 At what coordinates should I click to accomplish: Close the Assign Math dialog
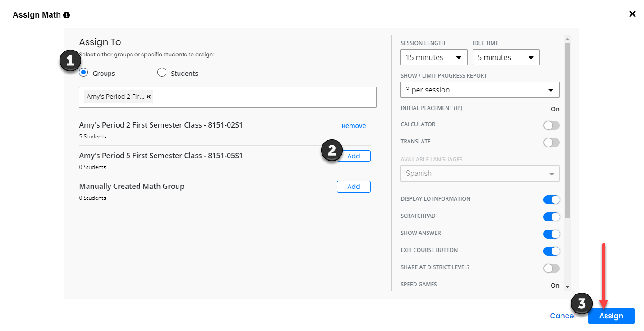pos(632,14)
